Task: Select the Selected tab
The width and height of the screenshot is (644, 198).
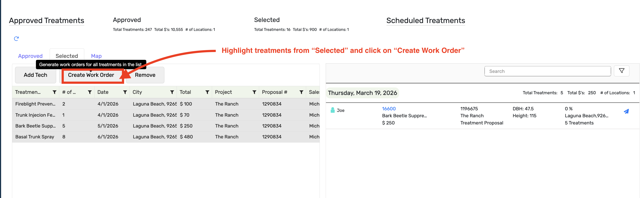Action: click(67, 56)
